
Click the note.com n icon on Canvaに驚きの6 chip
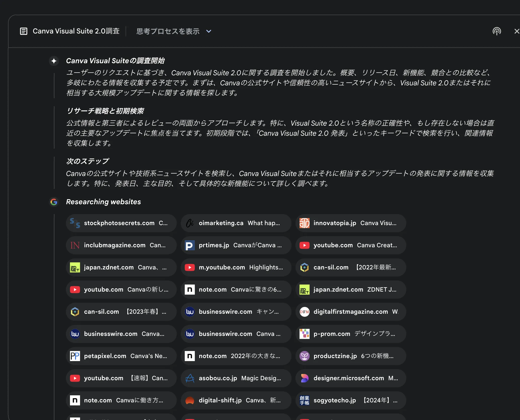coord(190,290)
